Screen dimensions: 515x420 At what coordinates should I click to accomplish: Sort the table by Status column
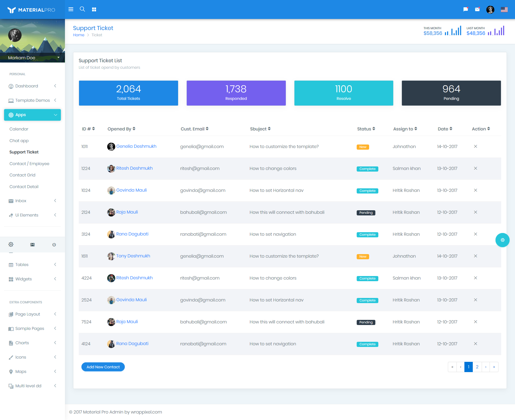pyautogui.click(x=366, y=129)
